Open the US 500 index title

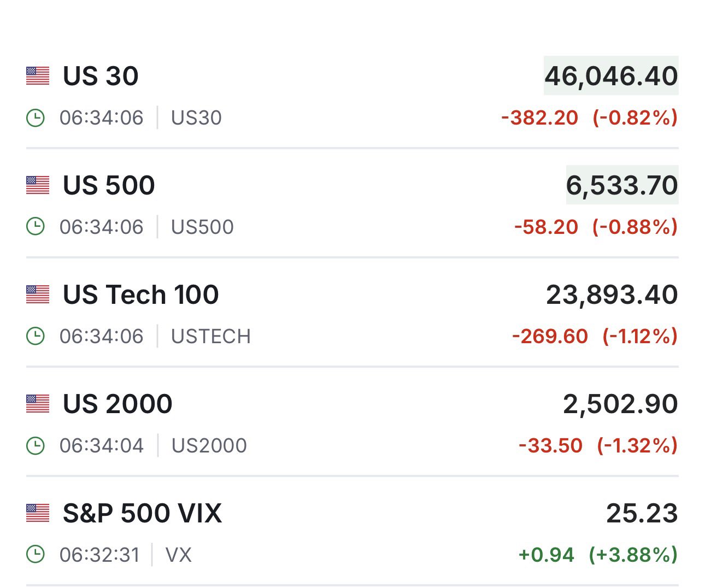pyautogui.click(x=109, y=185)
